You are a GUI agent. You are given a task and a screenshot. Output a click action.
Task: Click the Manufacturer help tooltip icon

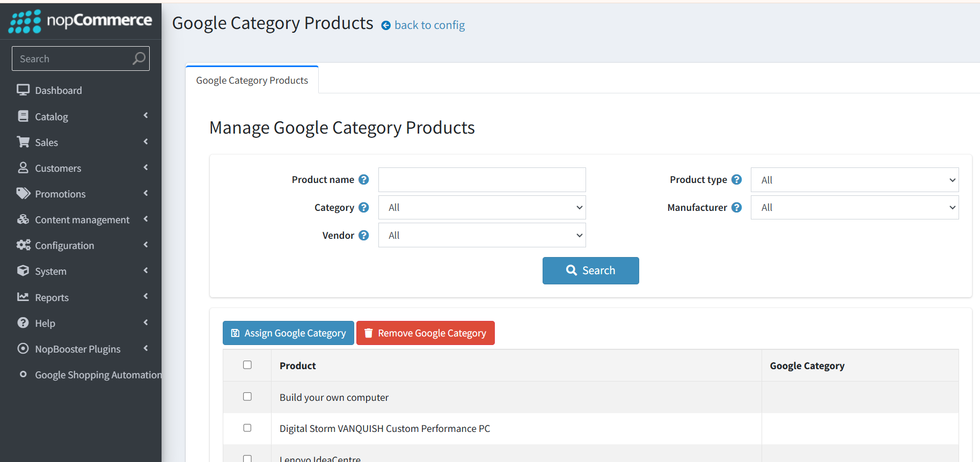[x=736, y=207]
